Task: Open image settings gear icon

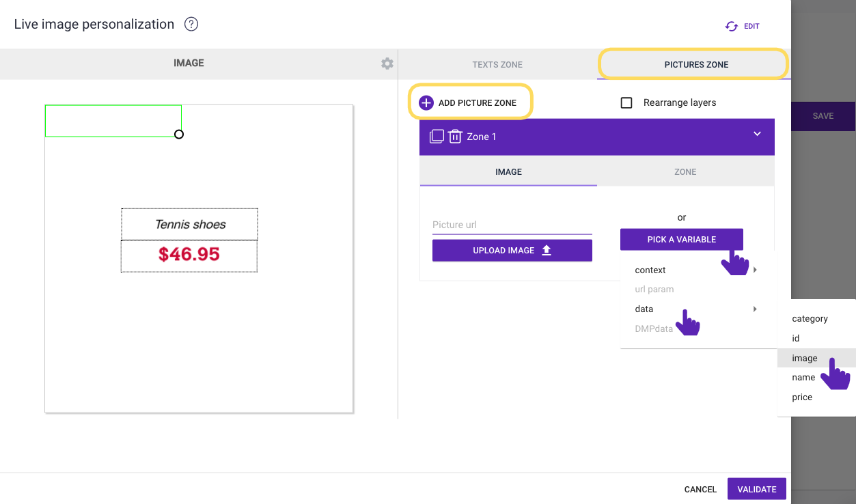Action: [x=387, y=64]
